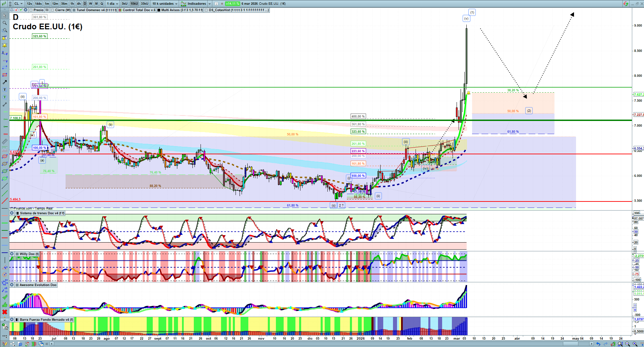The height and width of the screenshot is (347, 644).
Task: Select the black diagonal arrow drawing tool
Action: 5,82
